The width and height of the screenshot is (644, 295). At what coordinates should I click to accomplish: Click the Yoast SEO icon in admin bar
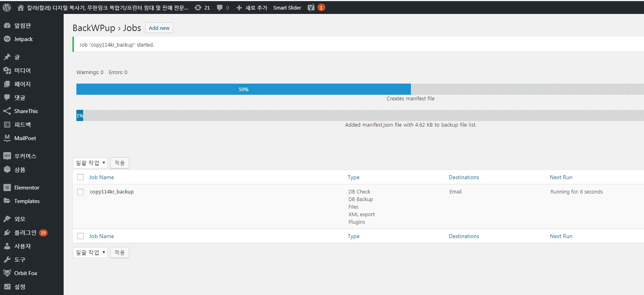point(311,8)
